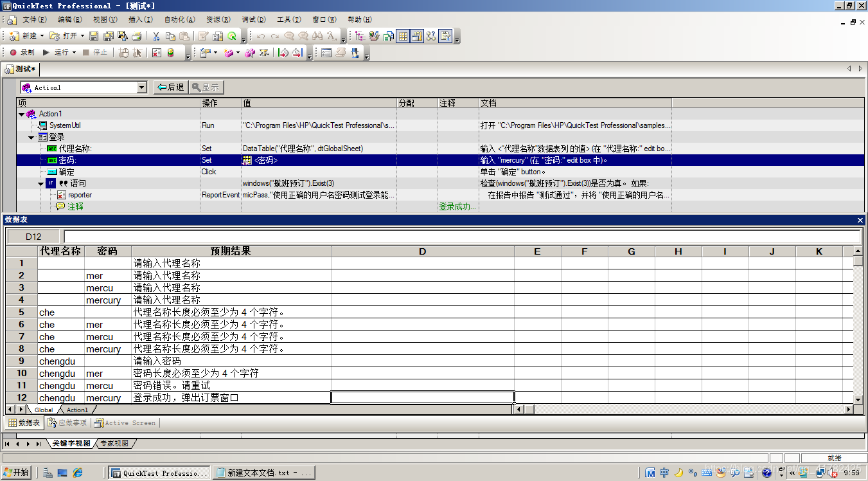Click the 停止 stop button
Image resolution: width=868 pixels, height=481 pixels.
[x=95, y=53]
